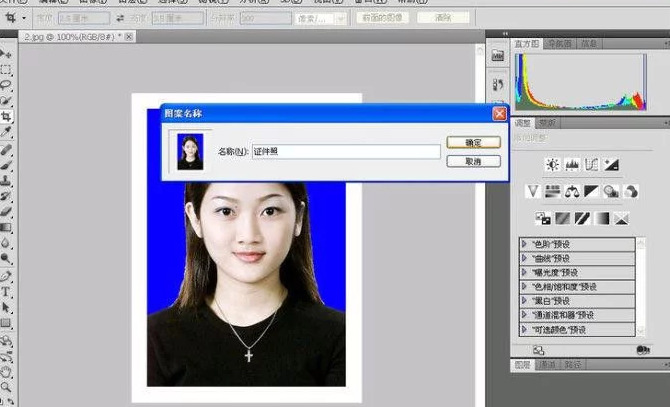Add a Channel Mixer adjustment

[x=631, y=191]
